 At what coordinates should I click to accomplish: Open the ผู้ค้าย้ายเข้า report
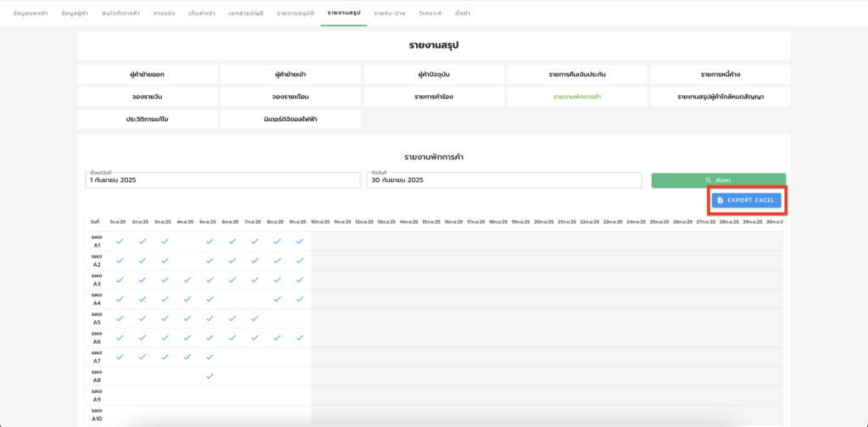(x=291, y=74)
